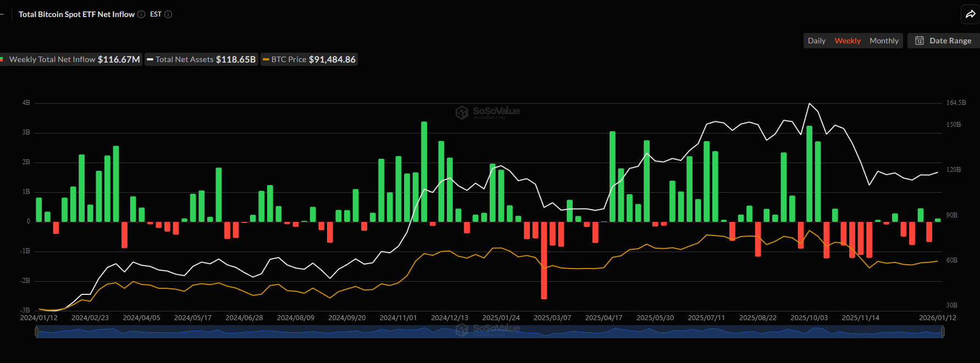The width and height of the screenshot is (980, 363).
Task: Switch to Daily view
Action: tap(816, 41)
